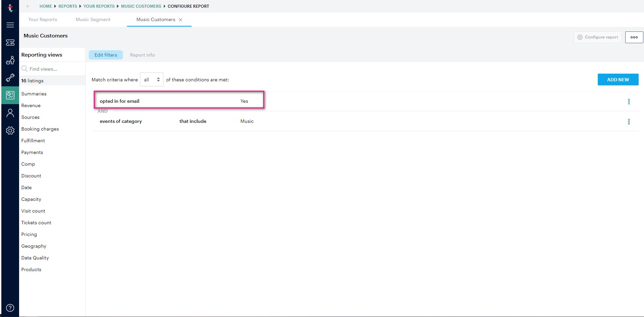Open the Discount view
Image resolution: width=644 pixels, height=317 pixels.
(x=31, y=176)
